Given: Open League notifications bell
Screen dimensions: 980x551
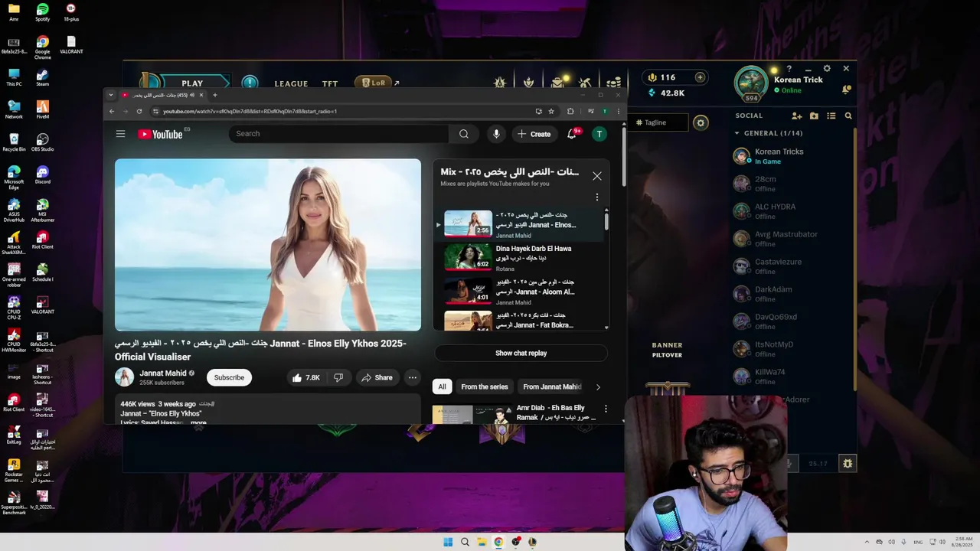Looking at the screenshot, I should 847,90.
